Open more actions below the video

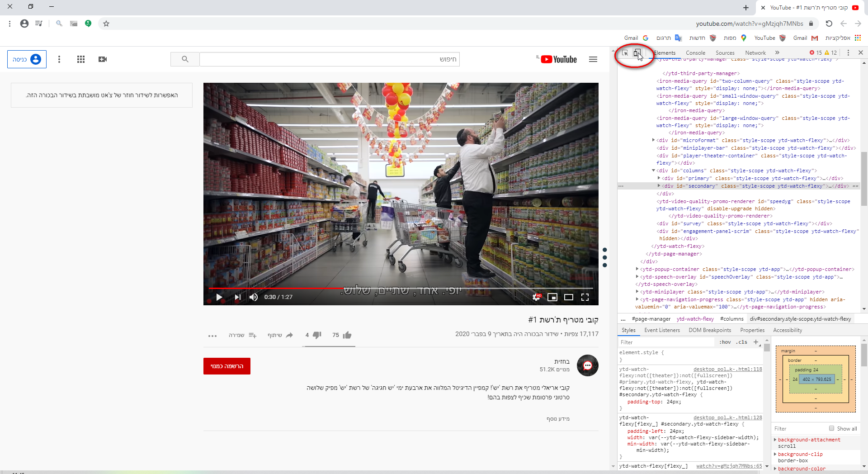212,336
